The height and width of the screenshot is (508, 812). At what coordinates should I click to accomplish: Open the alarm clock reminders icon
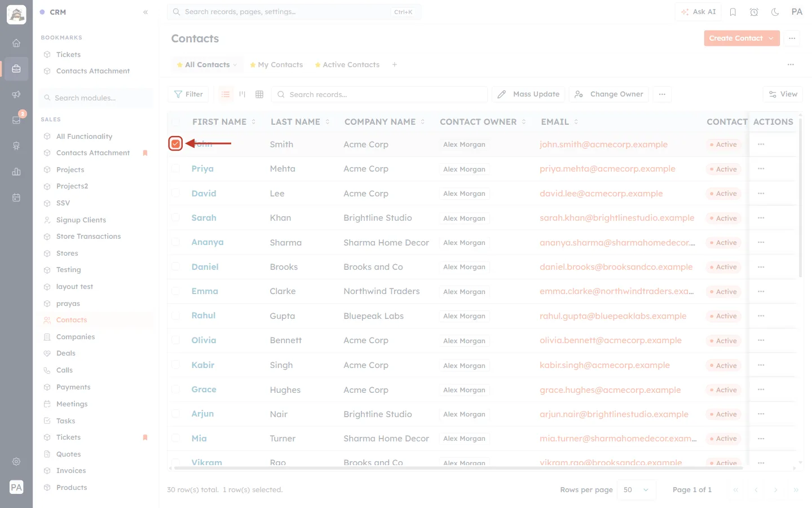(x=754, y=12)
